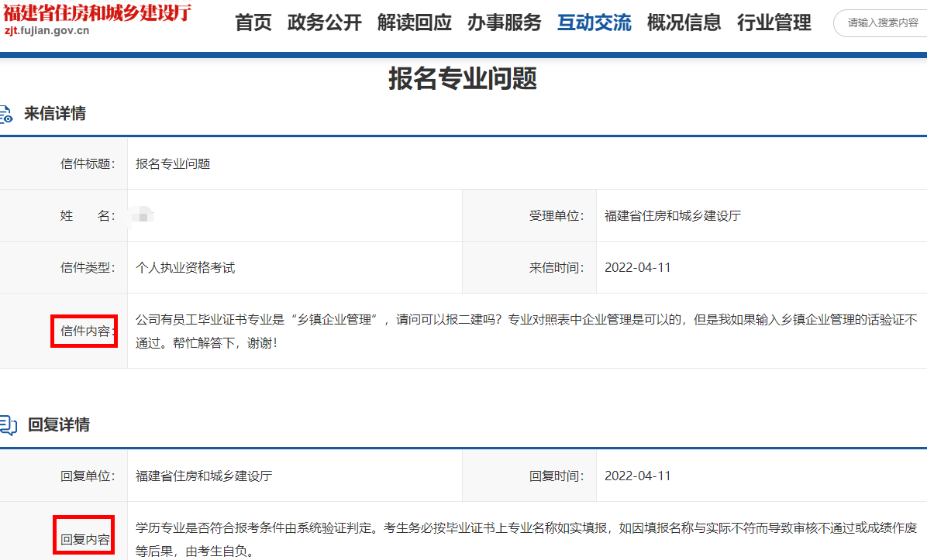
Task: Click the 来信详情 document icon
Action: click(x=7, y=113)
